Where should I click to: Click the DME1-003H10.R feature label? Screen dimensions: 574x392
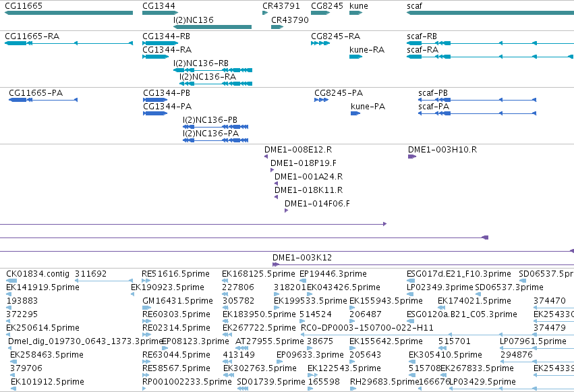coord(442,150)
